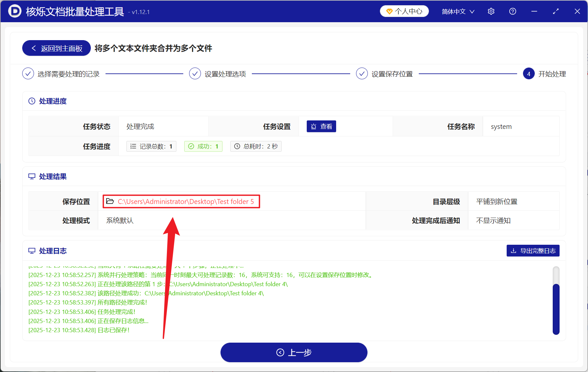Click step 4 开始处理 indicator
Image resolution: width=588 pixels, height=372 pixels.
coord(529,74)
